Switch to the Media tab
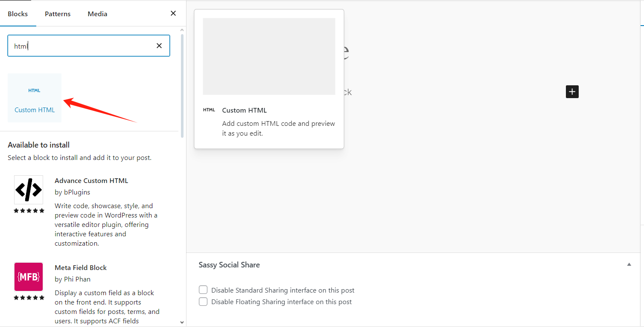Screen dimensions: 644x328 (x=97, y=13)
